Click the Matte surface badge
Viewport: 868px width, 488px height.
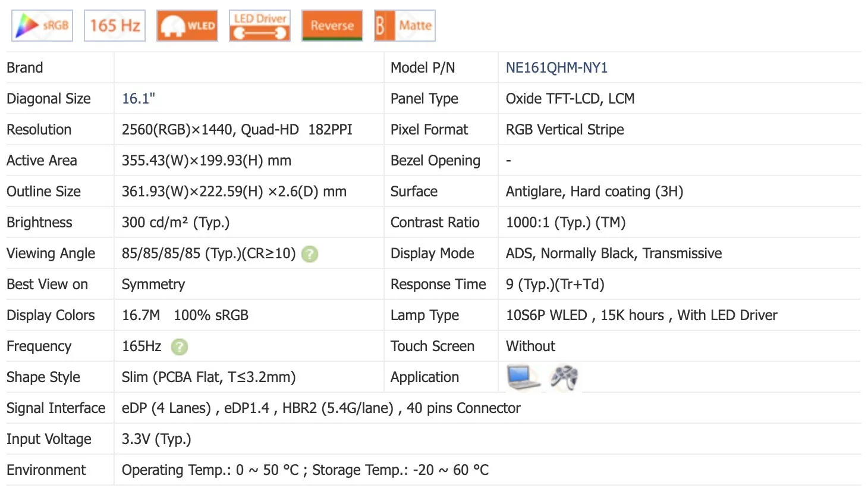(405, 26)
